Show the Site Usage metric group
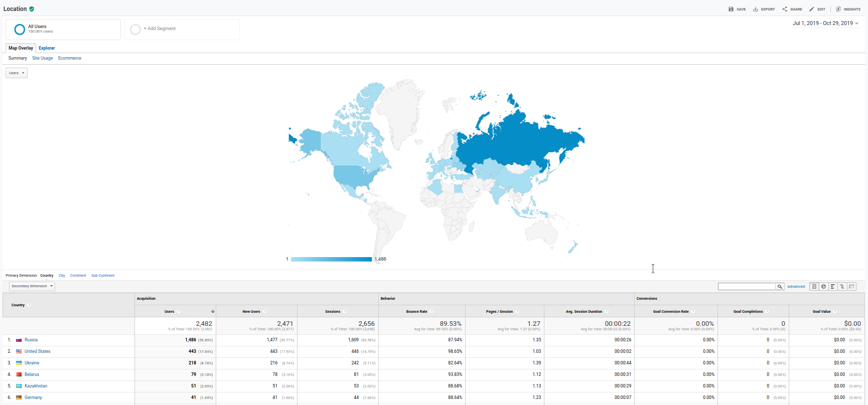 [43, 58]
